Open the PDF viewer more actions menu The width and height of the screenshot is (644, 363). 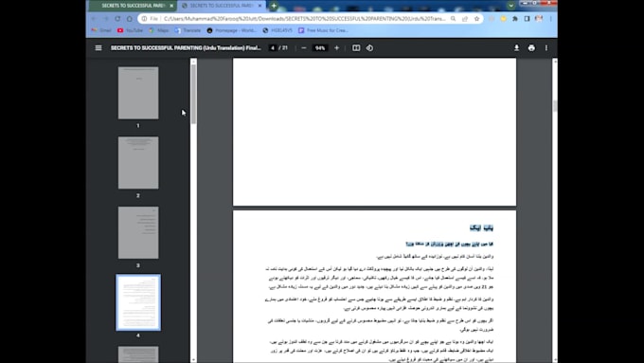(546, 48)
